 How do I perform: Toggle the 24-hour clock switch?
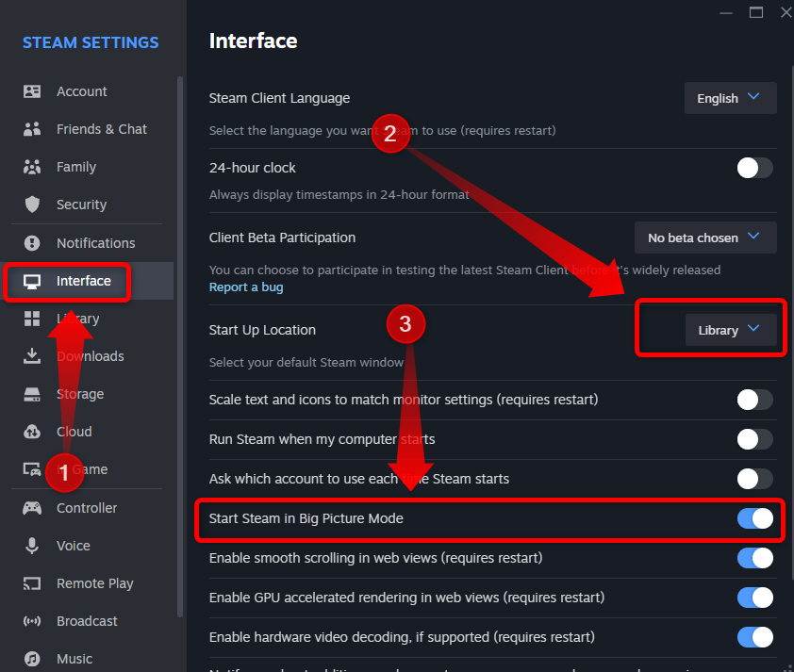754,168
